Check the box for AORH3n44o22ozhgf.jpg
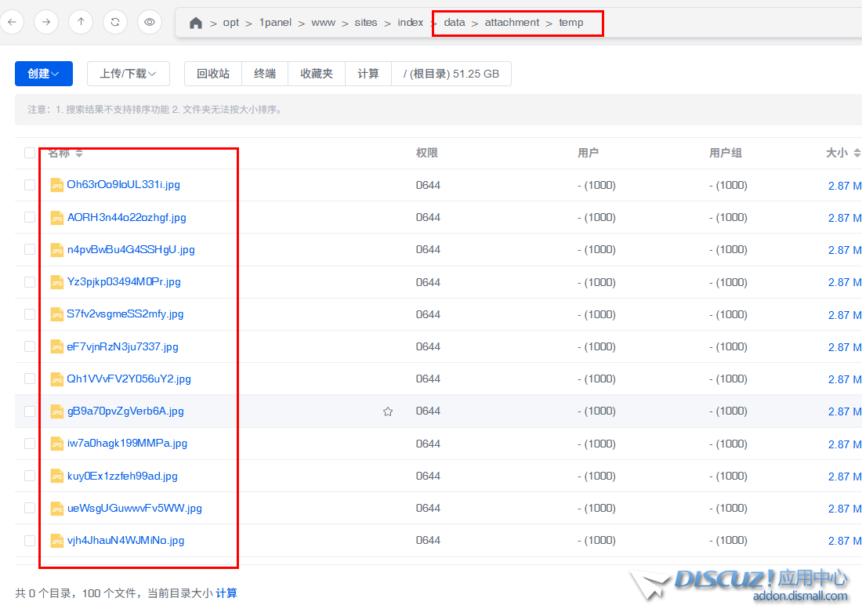The height and width of the screenshot is (616, 862). (30, 217)
